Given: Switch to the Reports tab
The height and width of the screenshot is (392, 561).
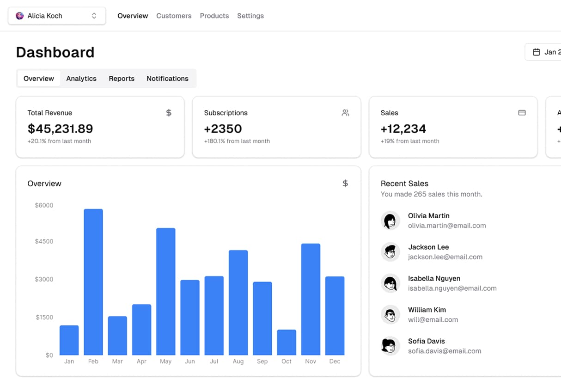Looking at the screenshot, I should pyautogui.click(x=122, y=79).
